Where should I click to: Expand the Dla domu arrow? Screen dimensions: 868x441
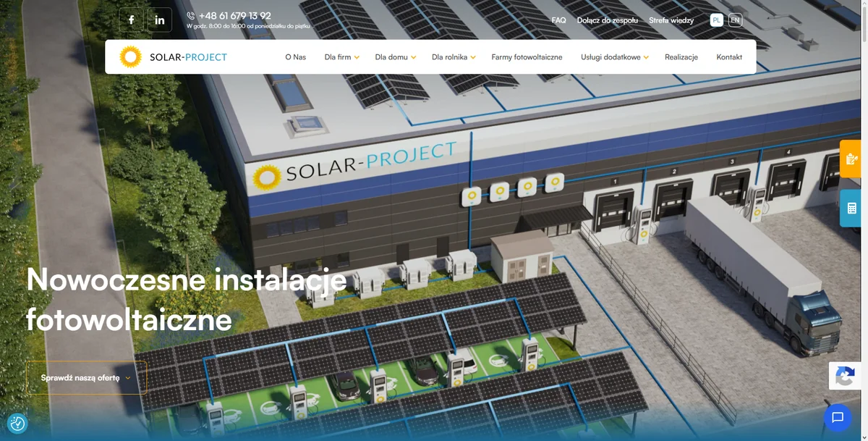414,57
